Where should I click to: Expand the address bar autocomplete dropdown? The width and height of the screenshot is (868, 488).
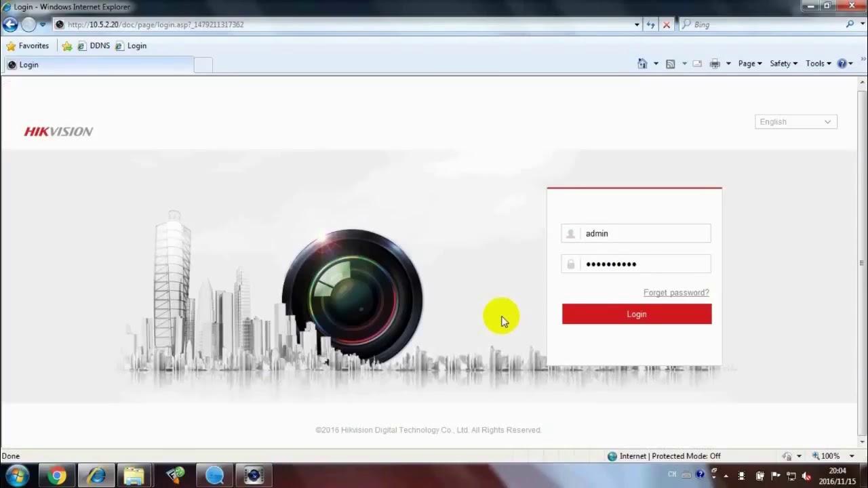[x=637, y=24]
